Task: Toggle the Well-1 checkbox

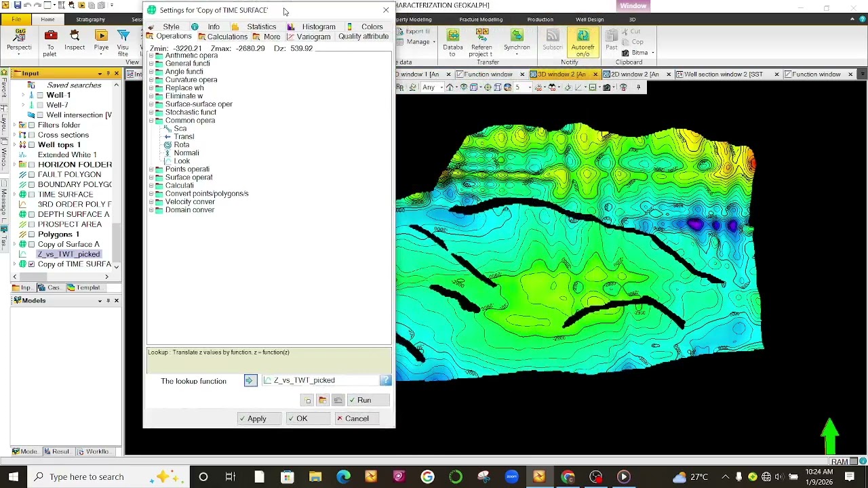Action: pyautogui.click(x=40, y=96)
